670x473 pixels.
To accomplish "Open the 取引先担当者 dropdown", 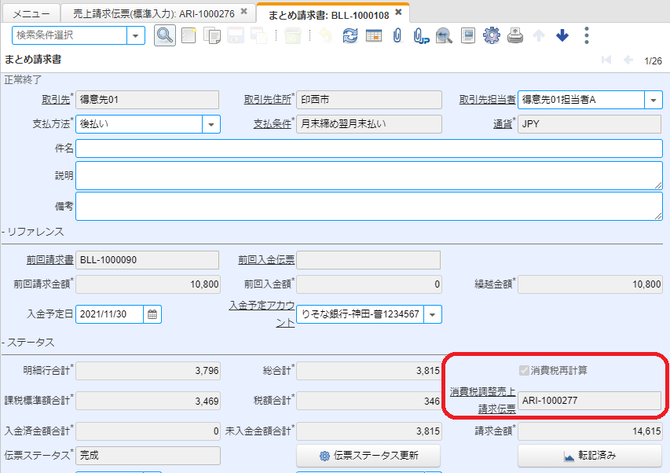I will 653,100.
